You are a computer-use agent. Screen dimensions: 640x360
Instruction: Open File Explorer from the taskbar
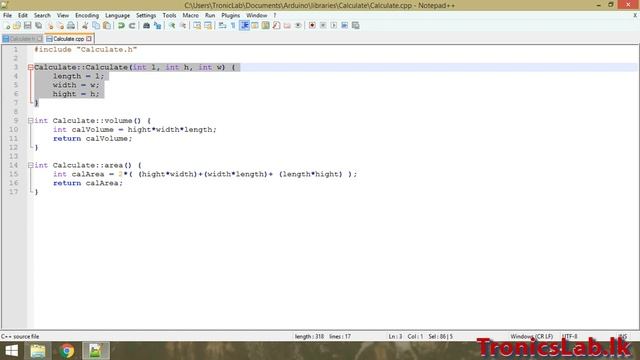[x=38, y=351]
